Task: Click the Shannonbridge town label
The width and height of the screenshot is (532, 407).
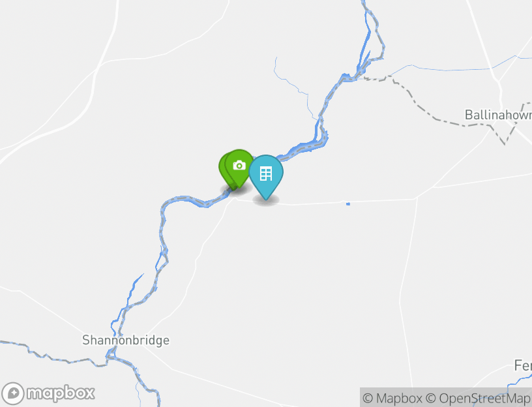Action: click(126, 340)
